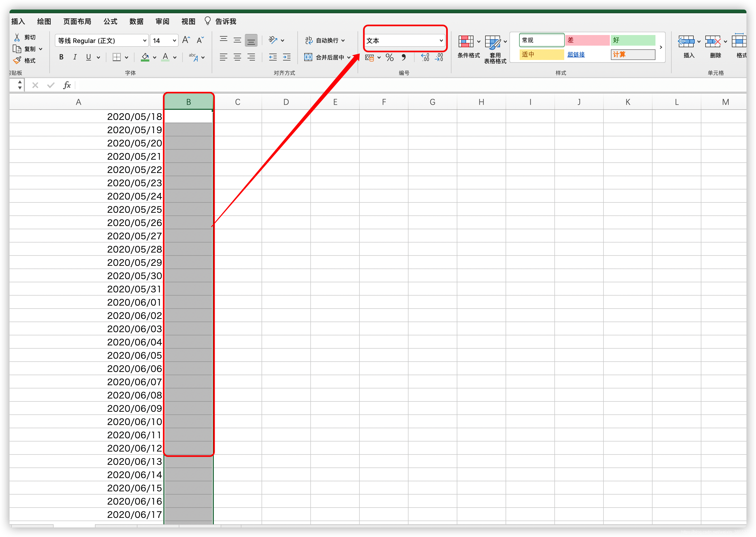Image resolution: width=756 pixels, height=537 pixels.
Task: Click the text orientation icon
Action: click(273, 40)
